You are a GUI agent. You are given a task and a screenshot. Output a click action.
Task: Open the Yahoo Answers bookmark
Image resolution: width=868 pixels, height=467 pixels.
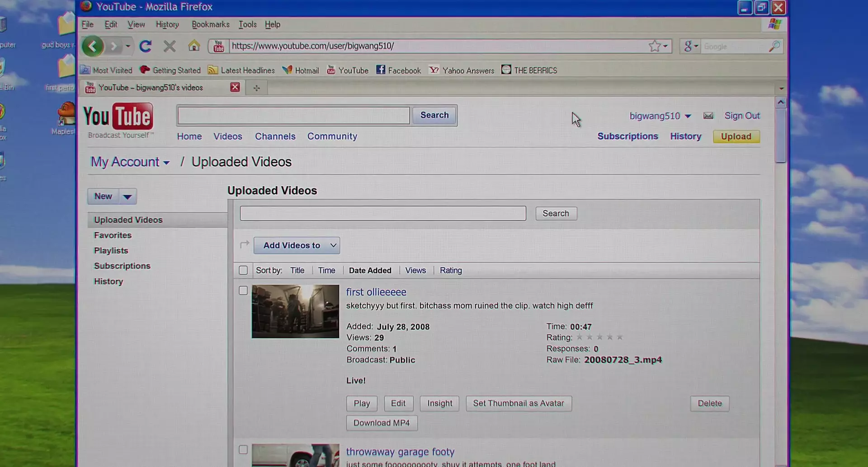pyautogui.click(x=462, y=70)
